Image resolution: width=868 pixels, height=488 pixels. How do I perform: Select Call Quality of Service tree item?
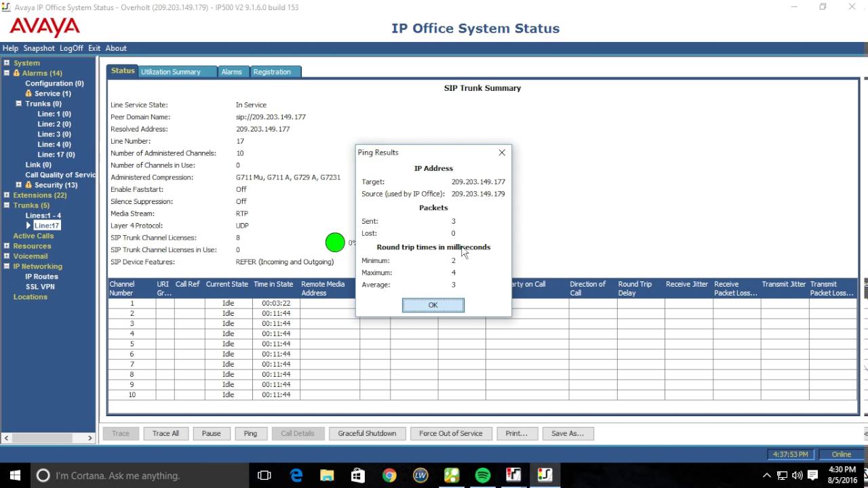coord(60,175)
